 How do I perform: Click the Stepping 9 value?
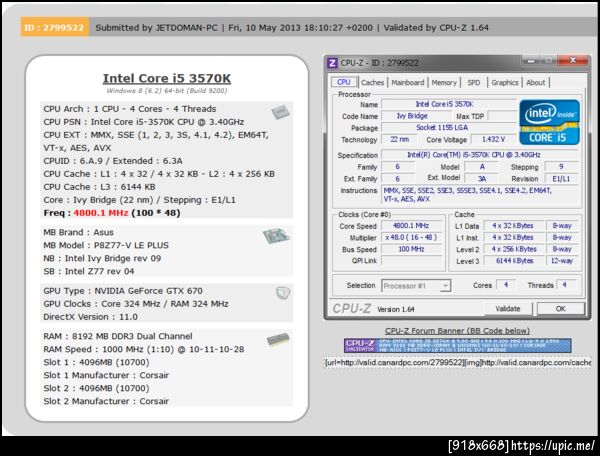561,167
